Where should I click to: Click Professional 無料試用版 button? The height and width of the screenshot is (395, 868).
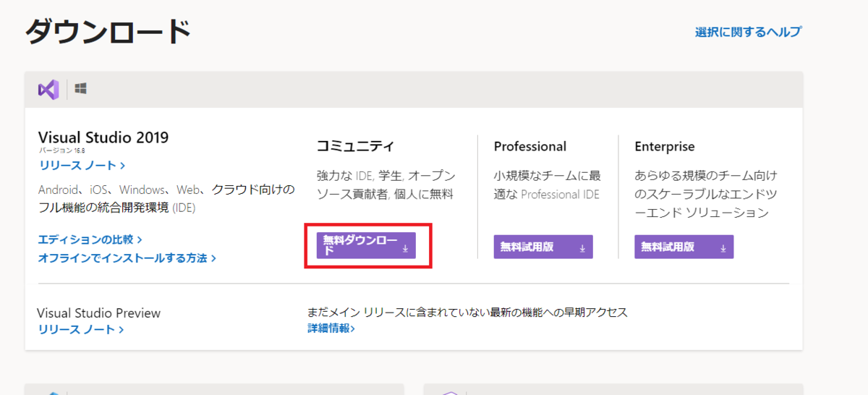tap(543, 247)
